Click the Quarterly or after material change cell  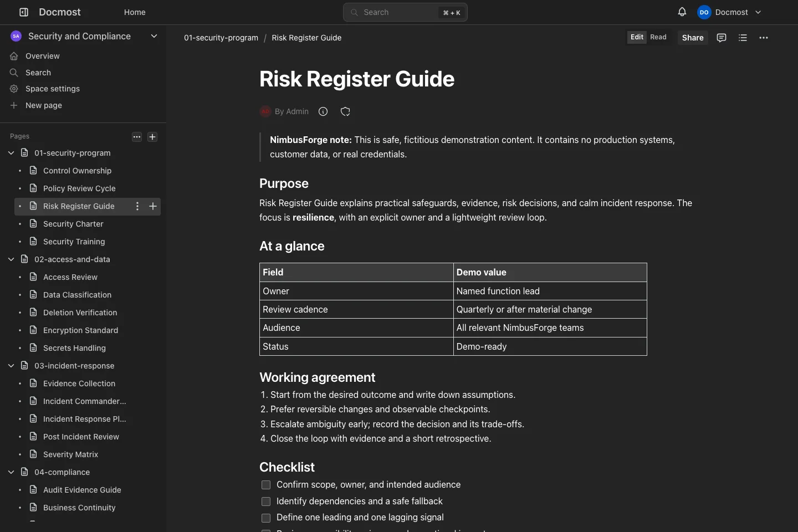click(x=550, y=309)
